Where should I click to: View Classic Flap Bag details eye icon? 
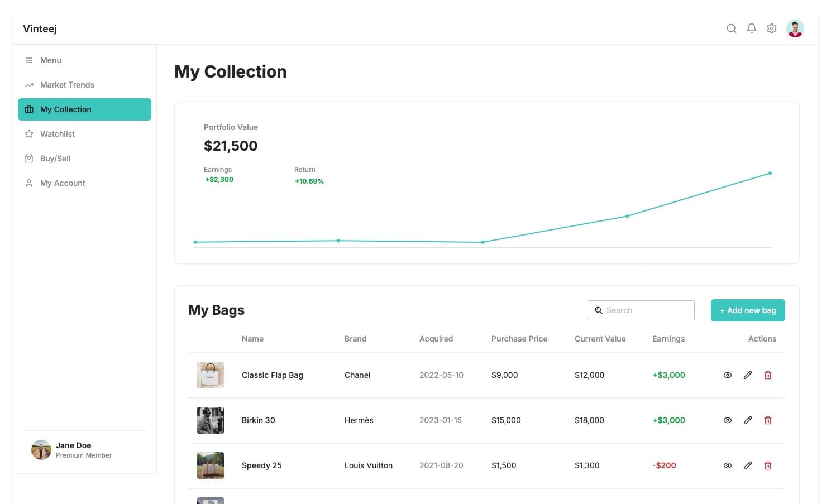[x=728, y=375]
